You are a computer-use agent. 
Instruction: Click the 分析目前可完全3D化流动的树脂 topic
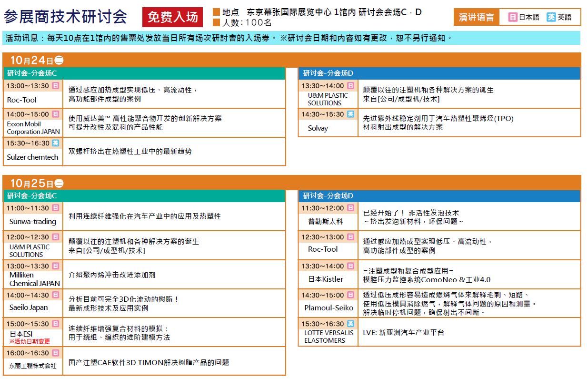[124, 304]
